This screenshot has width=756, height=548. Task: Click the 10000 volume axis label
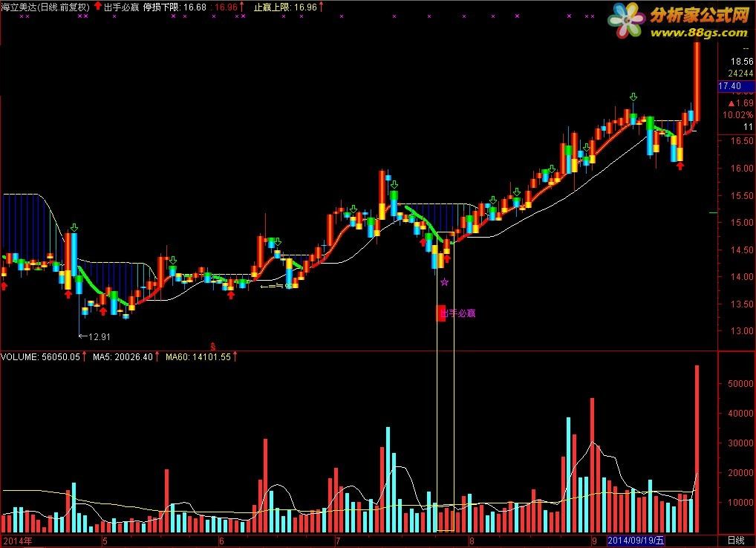click(740, 502)
